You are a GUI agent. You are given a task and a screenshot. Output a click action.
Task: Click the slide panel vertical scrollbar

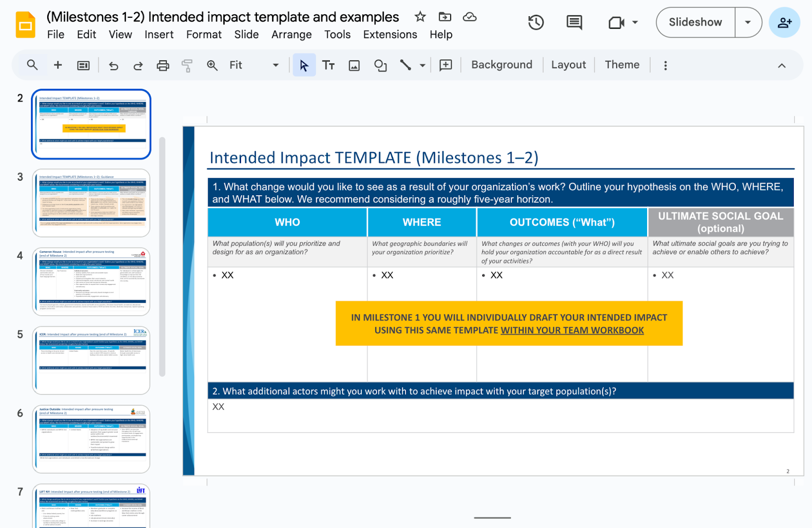click(162, 256)
